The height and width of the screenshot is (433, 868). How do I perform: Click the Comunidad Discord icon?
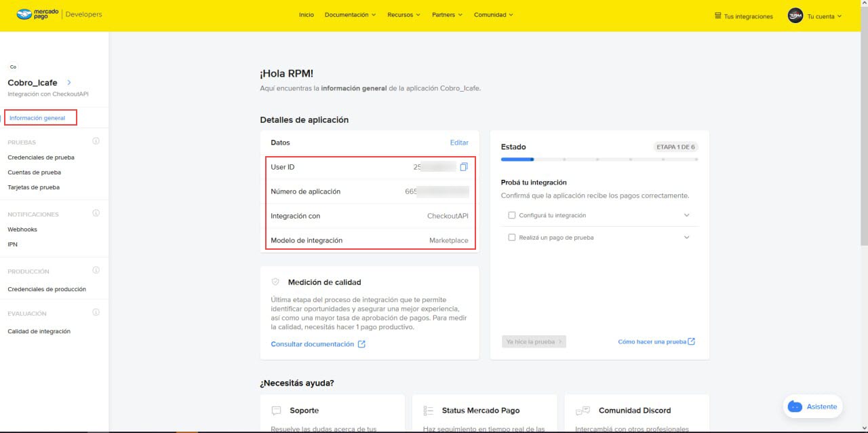tap(583, 411)
